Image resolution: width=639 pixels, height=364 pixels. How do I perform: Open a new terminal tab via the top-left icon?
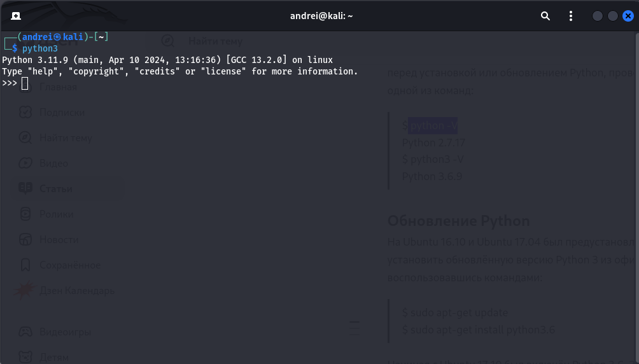[16, 16]
